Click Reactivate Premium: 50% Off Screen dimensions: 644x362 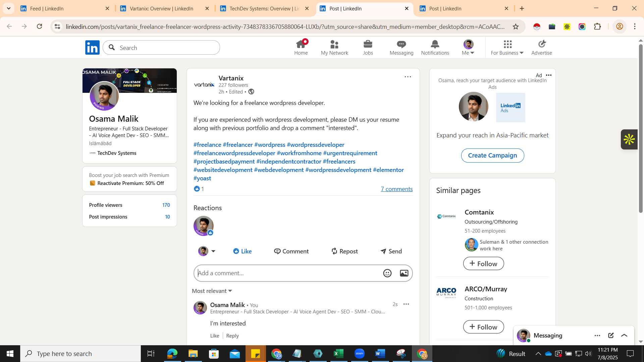pos(130,183)
